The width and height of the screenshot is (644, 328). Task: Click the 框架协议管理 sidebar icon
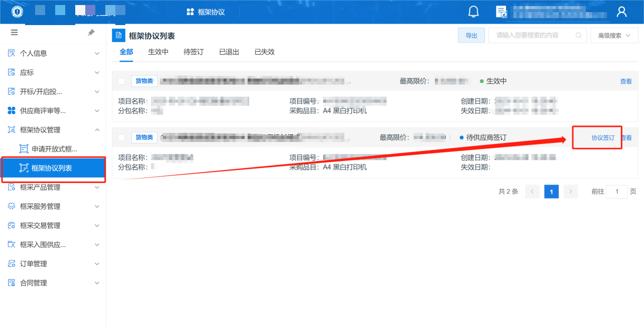pyautogui.click(x=12, y=130)
